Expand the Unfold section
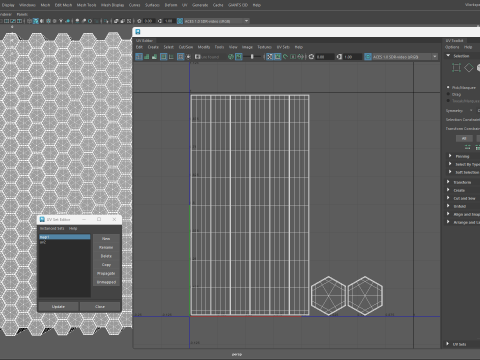 pos(448,206)
